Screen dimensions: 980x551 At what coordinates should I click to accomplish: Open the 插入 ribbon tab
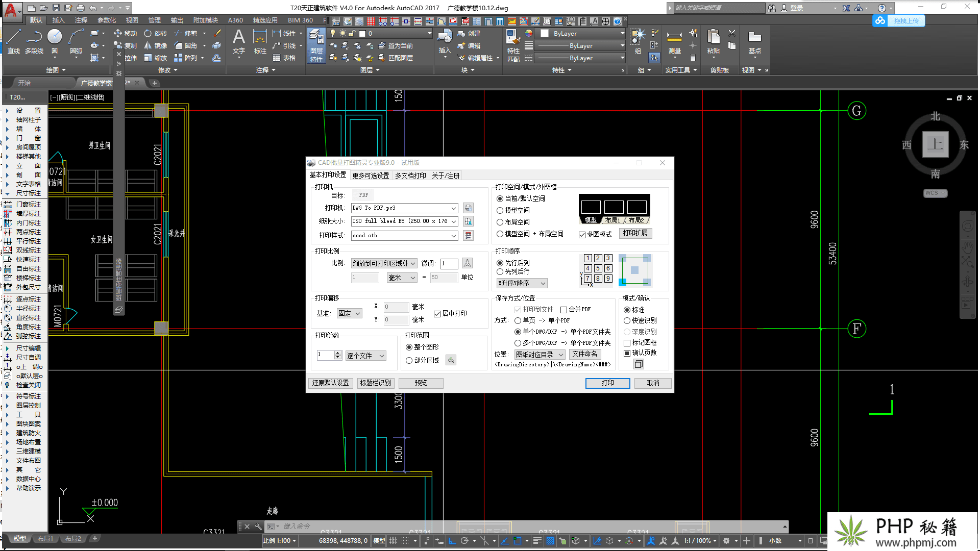point(58,20)
